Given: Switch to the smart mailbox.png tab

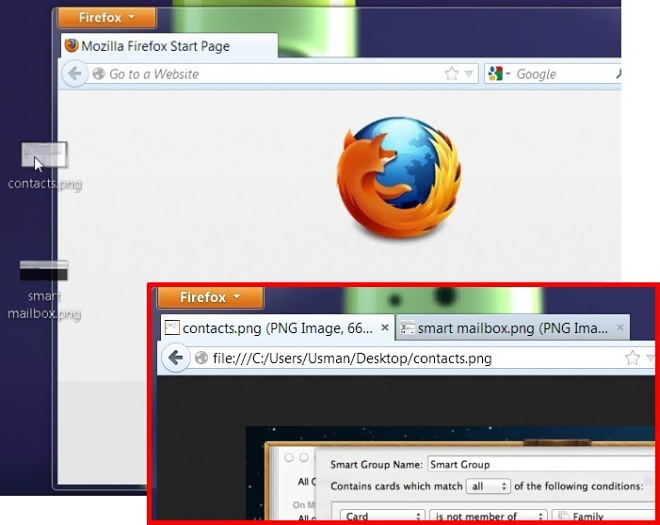Looking at the screenshot, I should point(513,328).
